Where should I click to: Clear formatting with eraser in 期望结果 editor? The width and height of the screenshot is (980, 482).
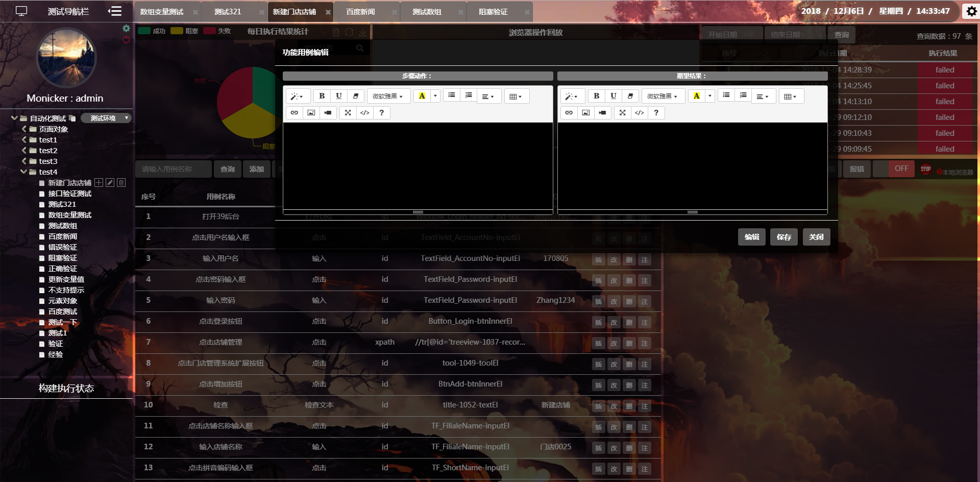(630, 96)
